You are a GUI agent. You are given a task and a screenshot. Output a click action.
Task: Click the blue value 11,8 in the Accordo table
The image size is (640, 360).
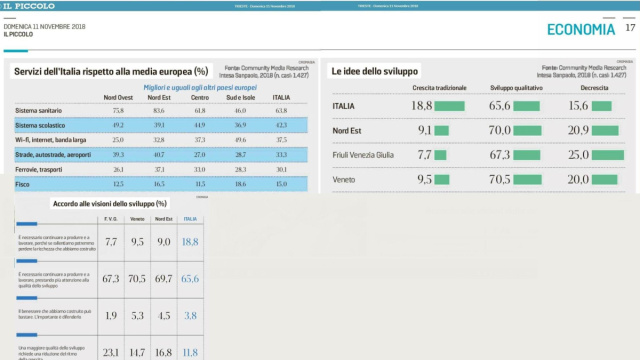(190, 352)
